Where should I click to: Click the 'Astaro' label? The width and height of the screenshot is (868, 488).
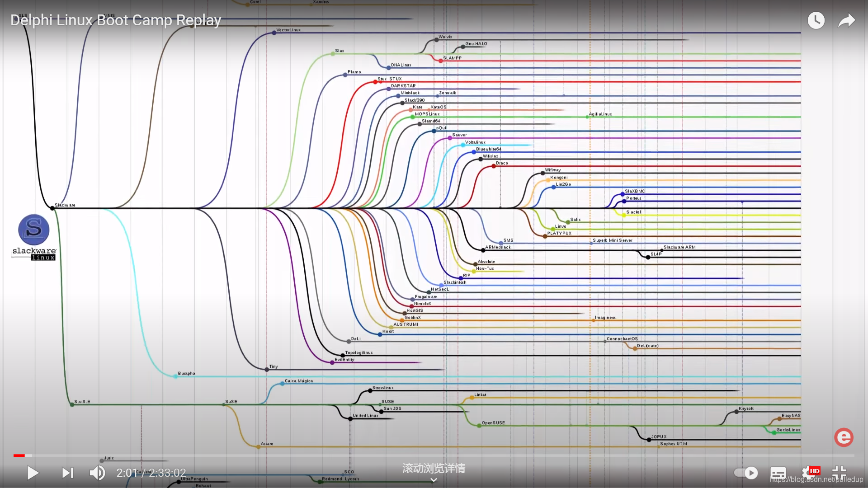click(x=267, y=444)
